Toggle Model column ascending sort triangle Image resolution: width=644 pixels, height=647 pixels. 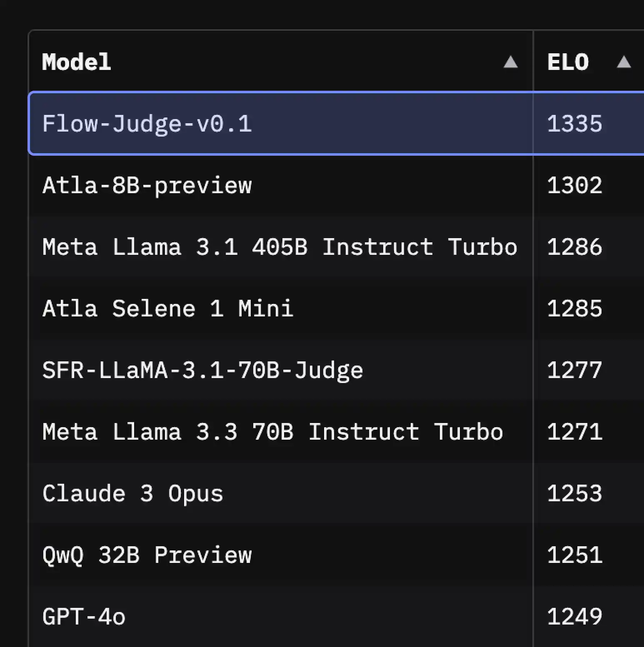coord(511,63)
